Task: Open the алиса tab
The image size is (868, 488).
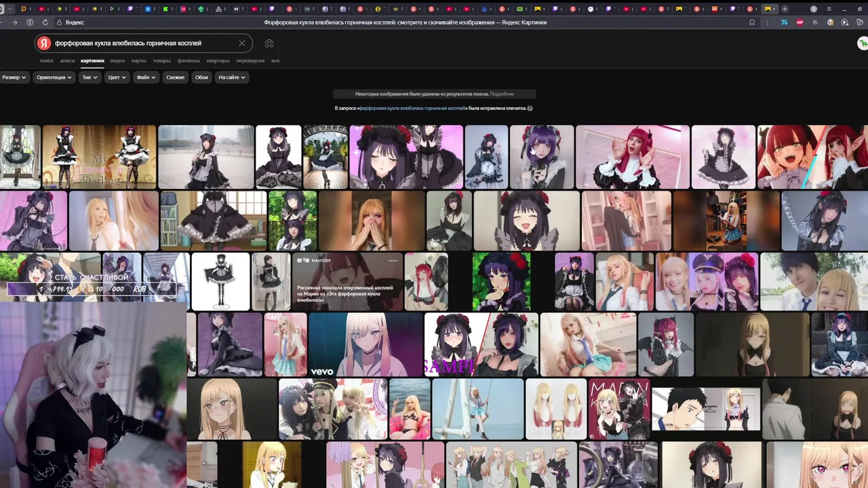Action: pyautogui.click(x=67, y=61)
